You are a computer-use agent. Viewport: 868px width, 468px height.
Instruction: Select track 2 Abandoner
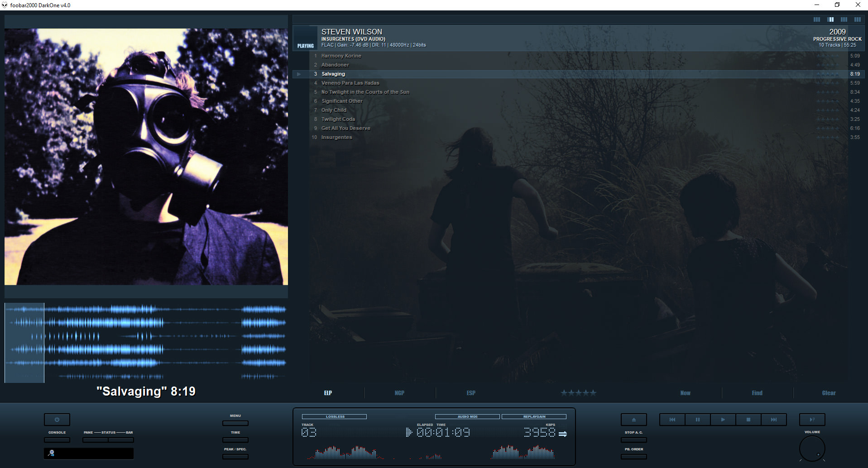(x=579, y=65)
